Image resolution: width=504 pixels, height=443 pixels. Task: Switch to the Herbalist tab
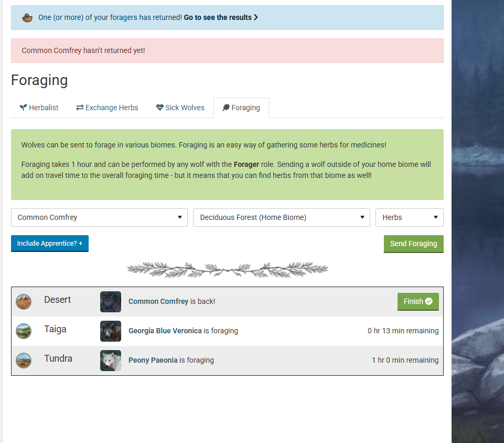(x=39, y=108)
